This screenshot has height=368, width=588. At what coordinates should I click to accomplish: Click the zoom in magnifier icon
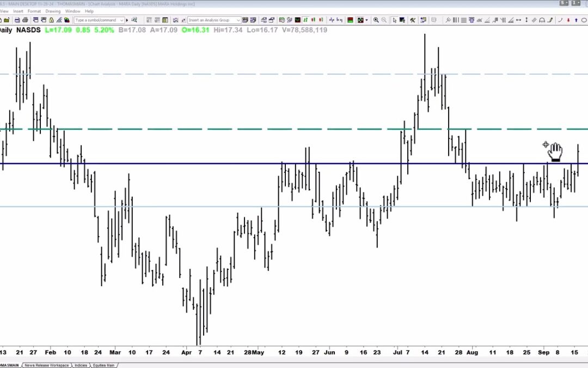tap(376, 20)
